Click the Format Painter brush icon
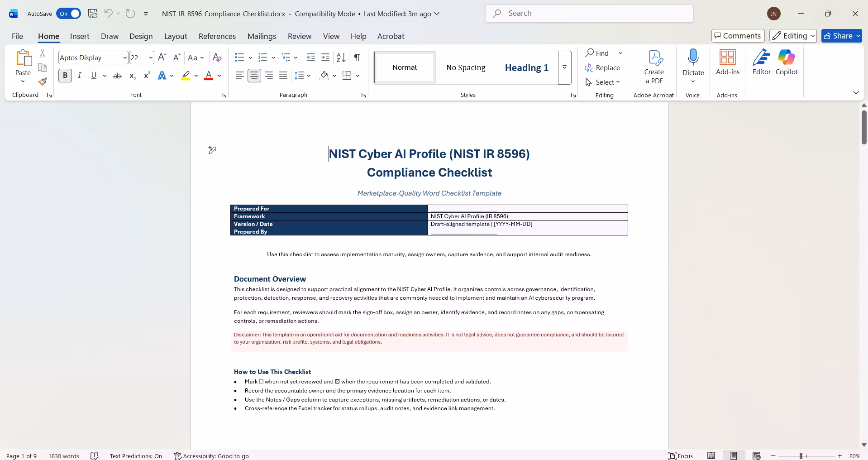868x460 pixels. point(43,81)
